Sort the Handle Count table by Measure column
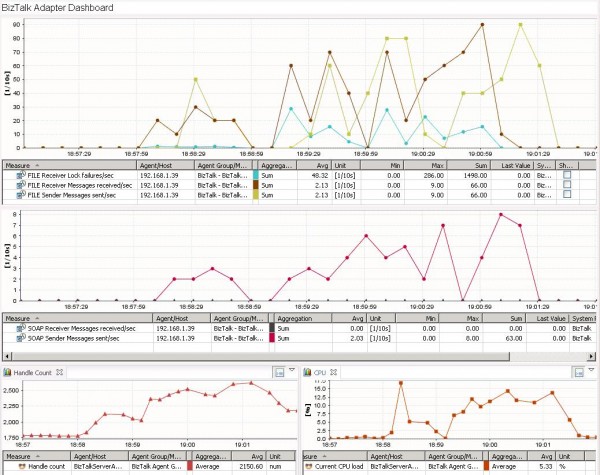This screenshot has height=475, width=600. [37, 456]
